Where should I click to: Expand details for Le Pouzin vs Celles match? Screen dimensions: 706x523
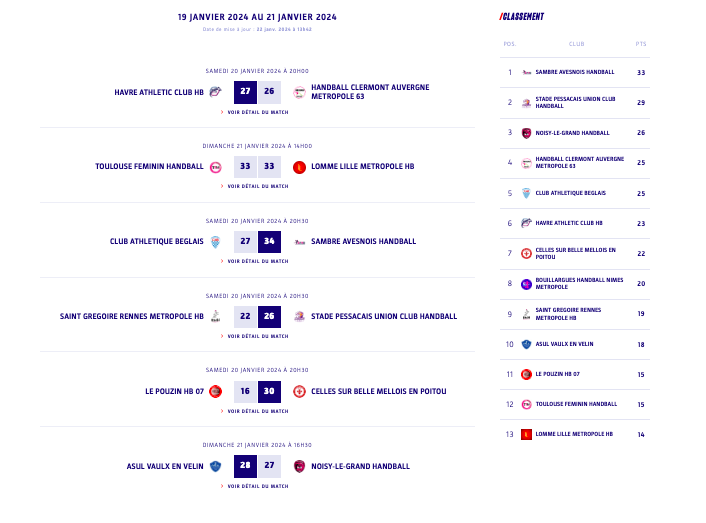point(257,411)
